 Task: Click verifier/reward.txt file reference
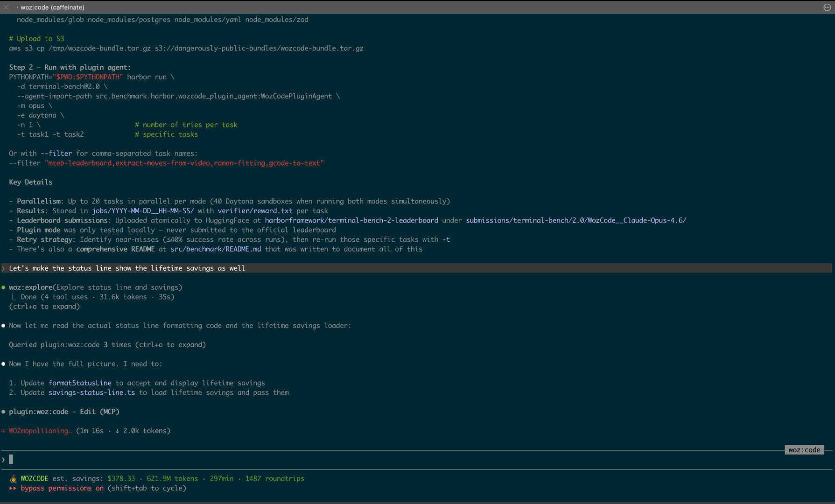(x=255, y=211)
